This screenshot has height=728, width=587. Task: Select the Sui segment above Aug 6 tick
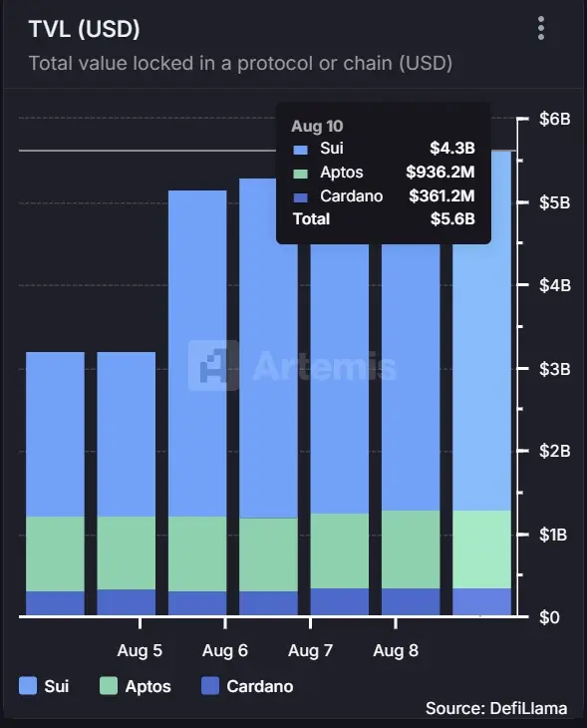pyautogui.click(x=197, y=353)
